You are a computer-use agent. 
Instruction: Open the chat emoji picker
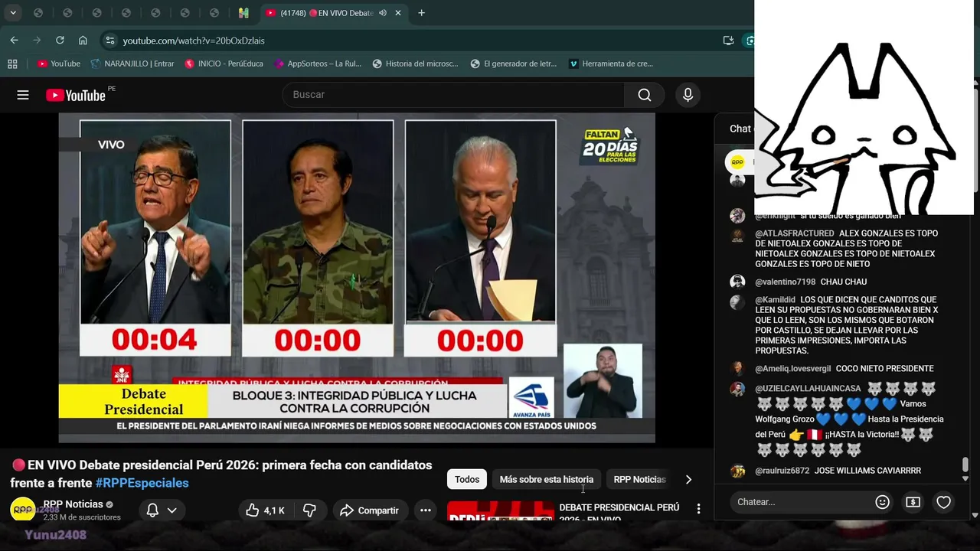(883, 502)
